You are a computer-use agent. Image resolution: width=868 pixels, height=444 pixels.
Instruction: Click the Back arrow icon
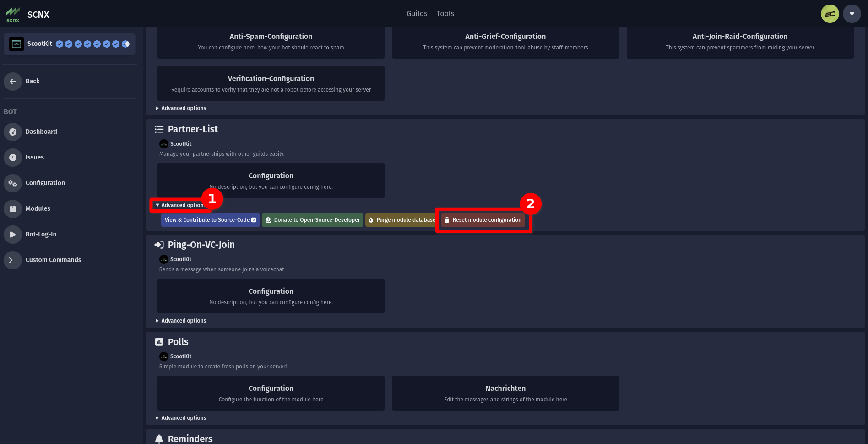[13, 82]
